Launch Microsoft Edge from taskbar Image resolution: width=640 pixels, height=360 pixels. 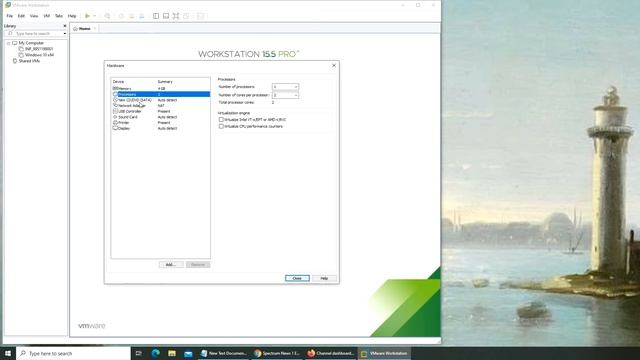156,353
